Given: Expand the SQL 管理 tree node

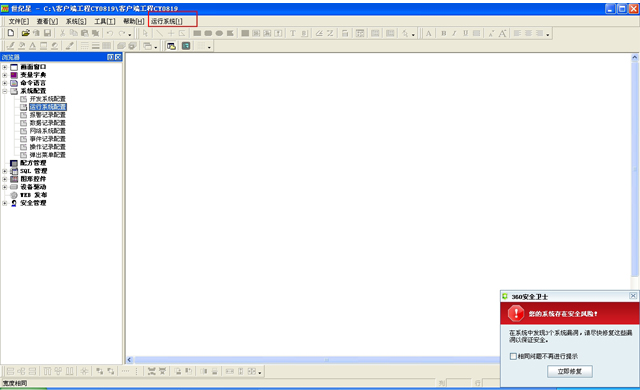Looking at the screenshot, I should (x=4, y=171).
